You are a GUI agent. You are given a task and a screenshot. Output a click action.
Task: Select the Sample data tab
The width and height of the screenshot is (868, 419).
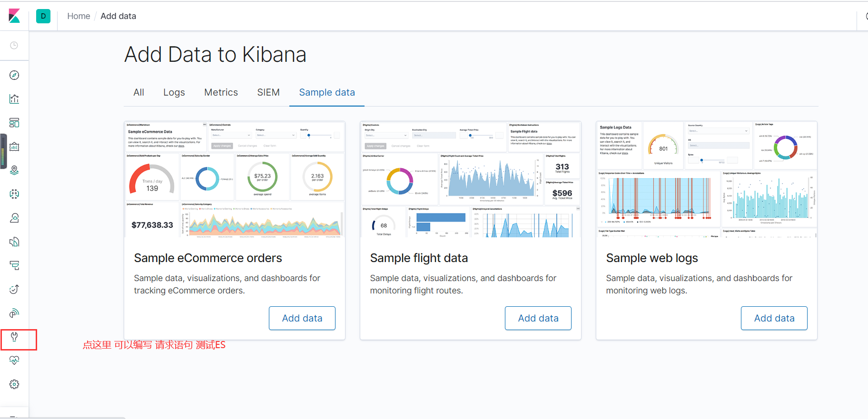coord(327,92)
